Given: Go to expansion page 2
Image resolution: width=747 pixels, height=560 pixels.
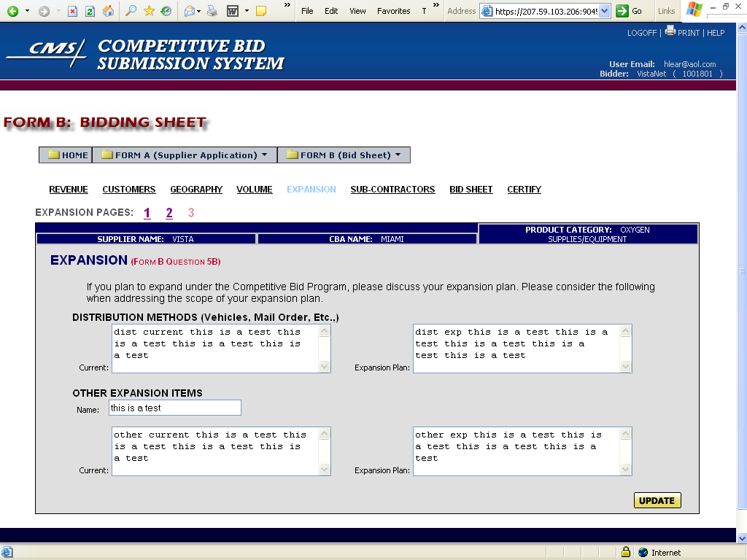Looking at the screenshot, I should [169, 213].
